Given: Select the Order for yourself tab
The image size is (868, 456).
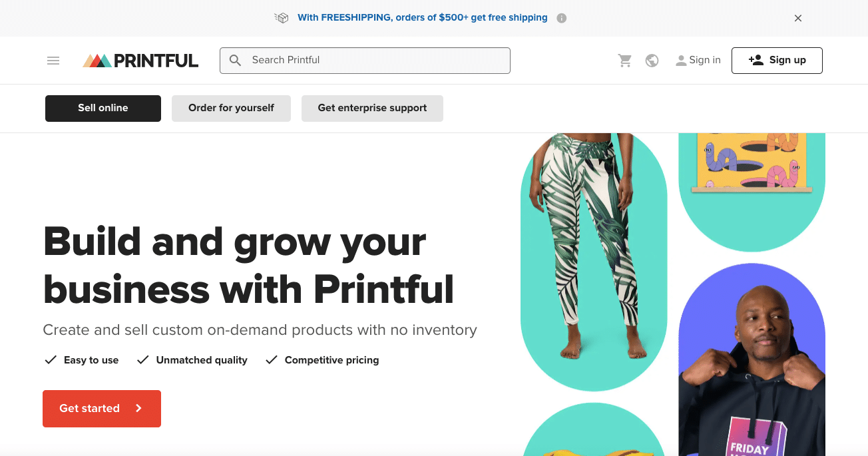Looking at the screenshot, I should pyautogui.click(x=231, y=108).
